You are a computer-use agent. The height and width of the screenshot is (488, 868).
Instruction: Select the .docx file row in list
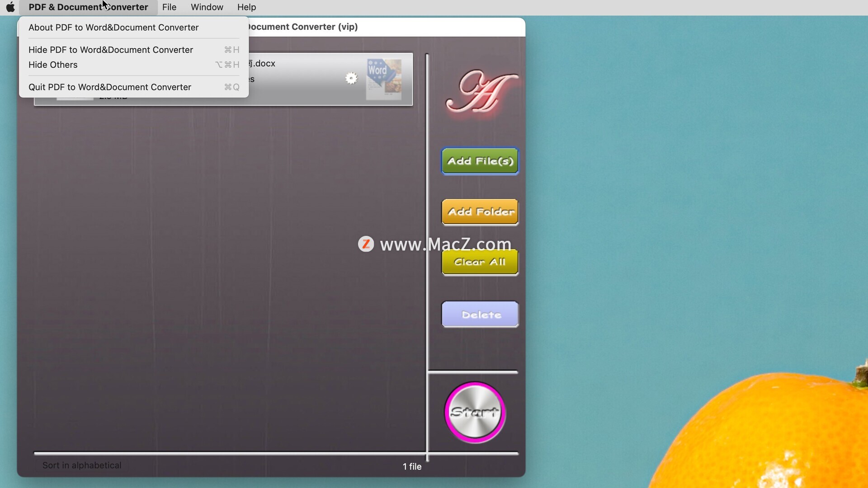(x=223, y=80)
